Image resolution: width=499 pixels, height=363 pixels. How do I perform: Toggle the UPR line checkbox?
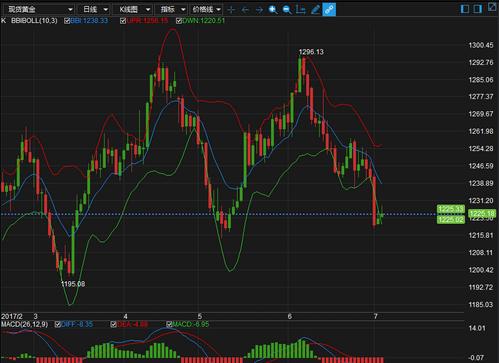(123, 21)
